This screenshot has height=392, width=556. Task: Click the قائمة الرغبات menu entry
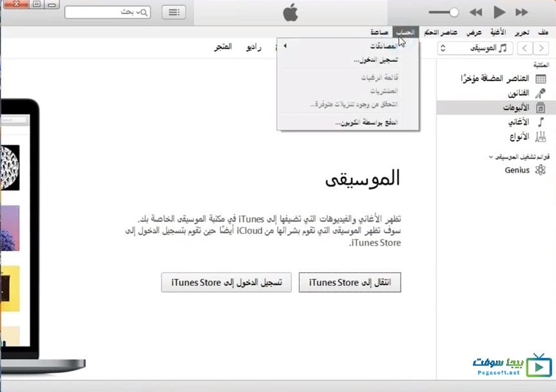[348, 77]
